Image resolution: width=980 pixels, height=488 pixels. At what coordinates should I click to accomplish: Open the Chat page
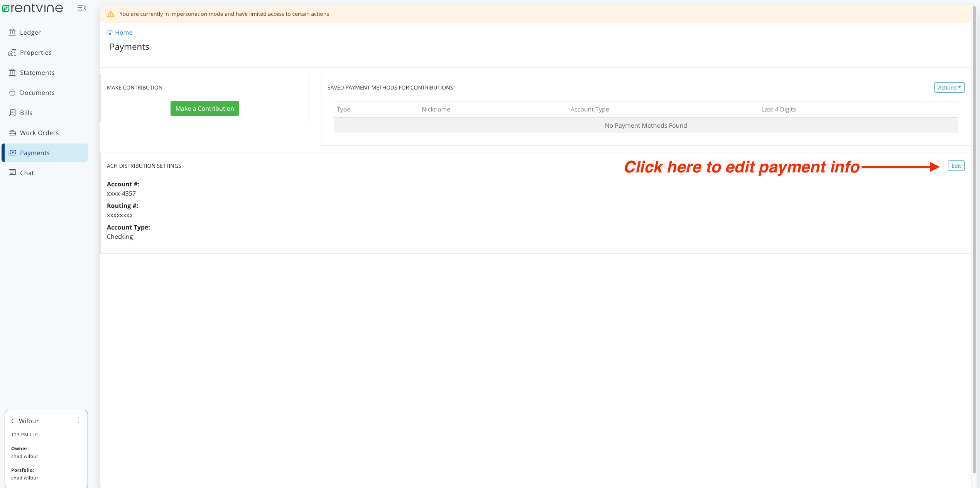point(45,173)
